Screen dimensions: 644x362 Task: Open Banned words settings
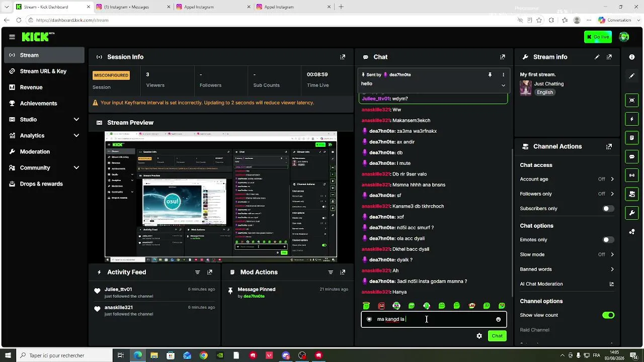pos(567,269)
